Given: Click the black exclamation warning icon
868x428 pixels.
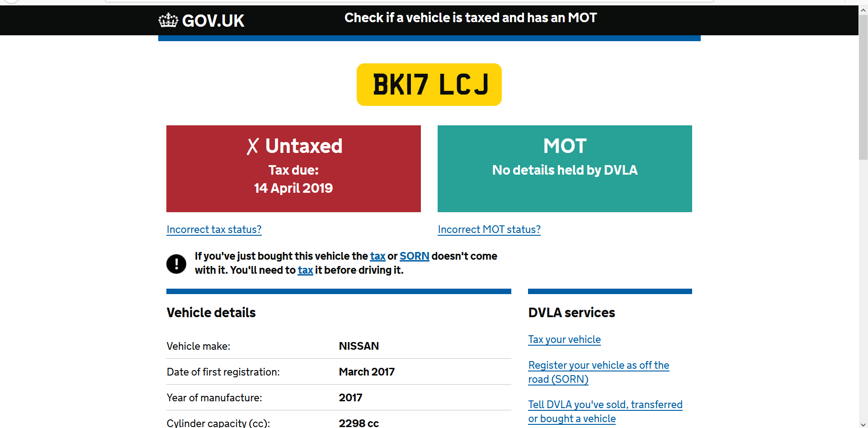Looking at the screenshot, I should coord(176,264).
